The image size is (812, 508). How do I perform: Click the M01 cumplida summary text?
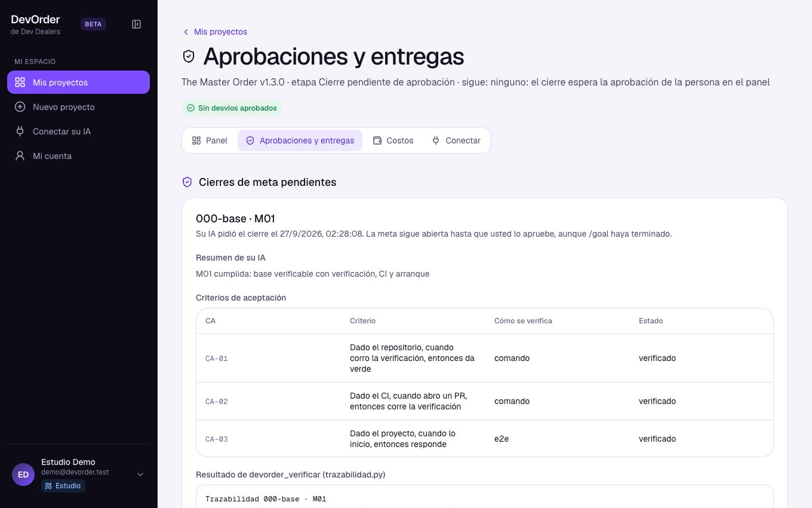(313, 274)
